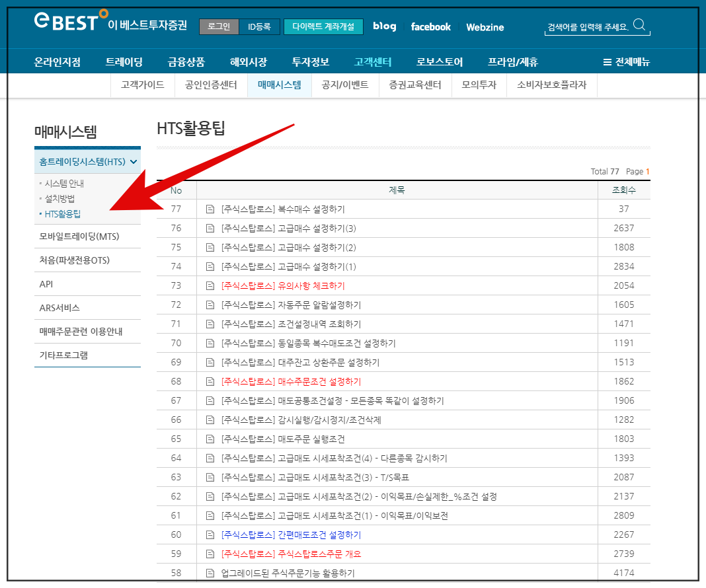The width and height of the screenshot is (706, 588).
Task: Switch to 공지/이벤트 sub-tab
Action: point(345,85)
